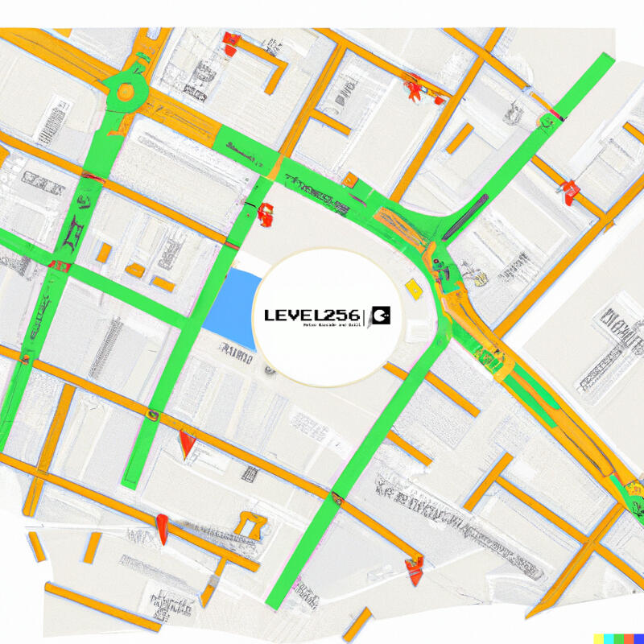The width and height of the screenshot is (644, 644).
Task: Select the dark gray bar on green road
Action: pos(465,217)
